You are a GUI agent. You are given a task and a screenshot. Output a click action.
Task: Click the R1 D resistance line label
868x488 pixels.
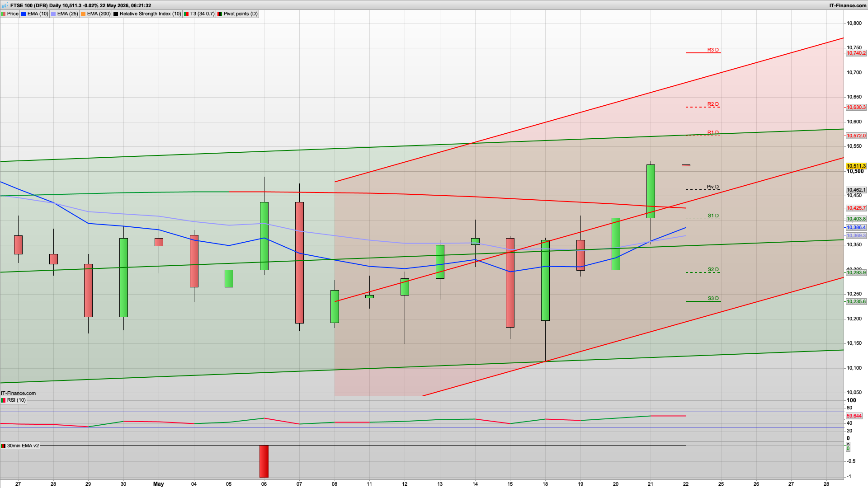[x=713, y=132]
